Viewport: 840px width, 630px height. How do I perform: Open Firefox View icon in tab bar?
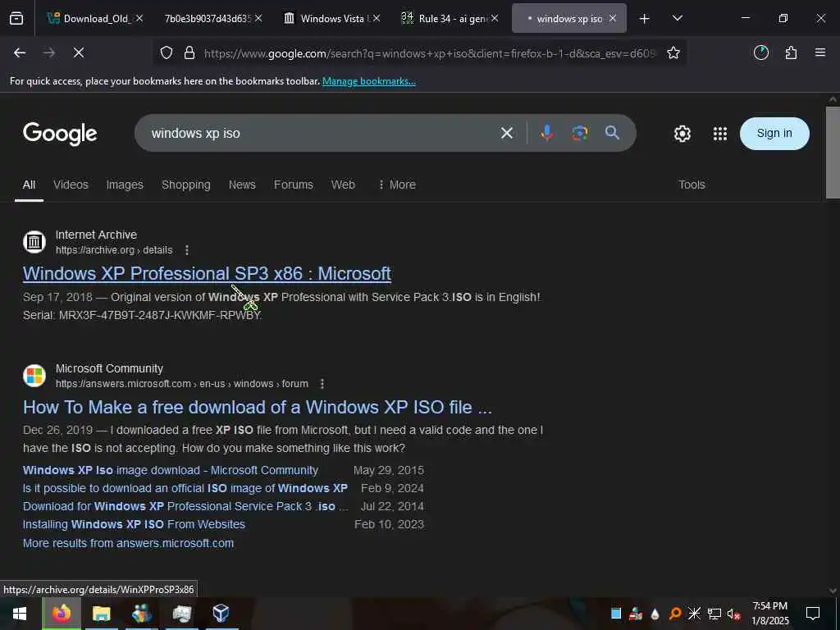[x=16, y=18]
